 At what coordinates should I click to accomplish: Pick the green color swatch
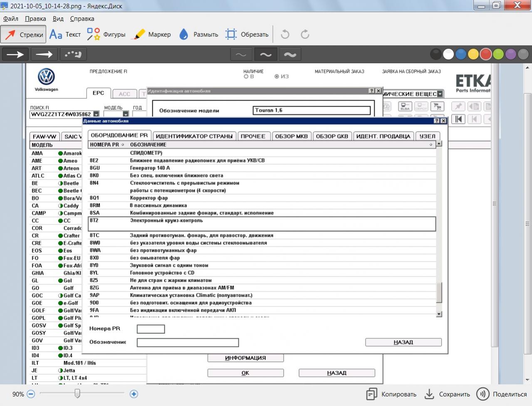[498, 54]
